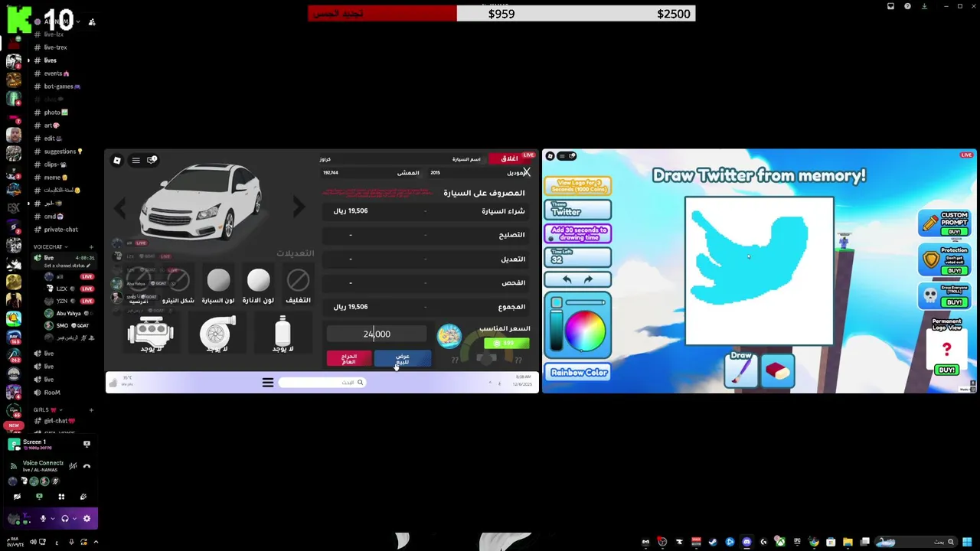Open the activities grid icon
980x551 pixels.
tap(61, 497)
